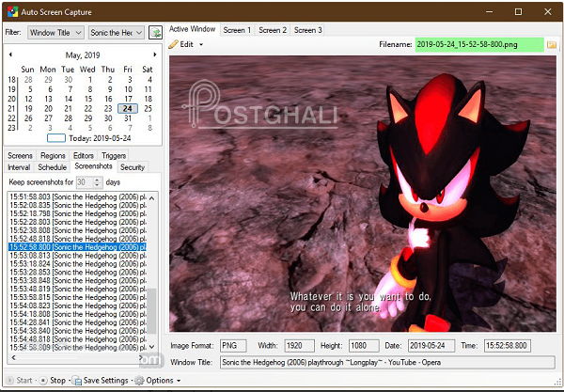Open the Screen 3 tab

click(308, 30)
